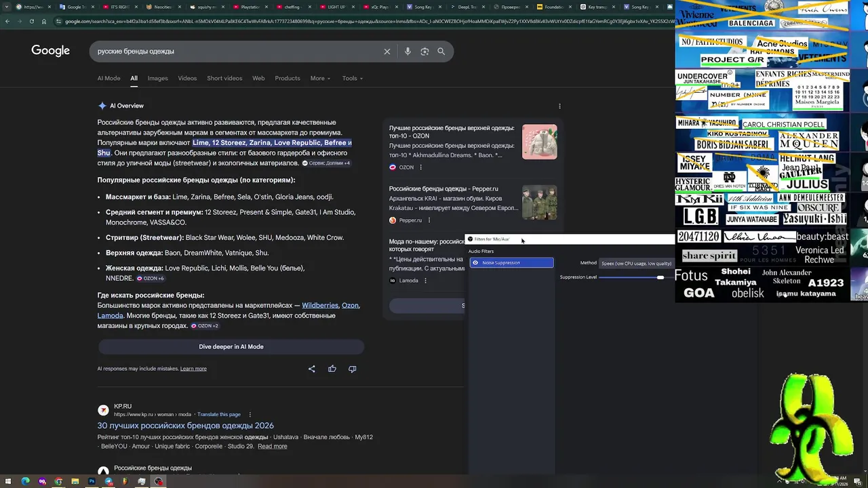Open the Method dropdown showing Speex
Viewport: 868px width, 488px height.
[x=638, y=263]
